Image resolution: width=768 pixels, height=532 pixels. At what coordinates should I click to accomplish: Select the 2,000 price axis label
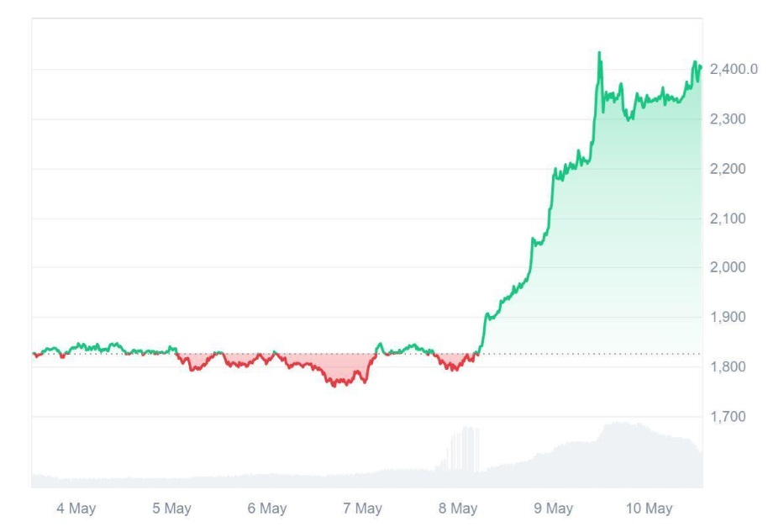[x=728, y=268]
